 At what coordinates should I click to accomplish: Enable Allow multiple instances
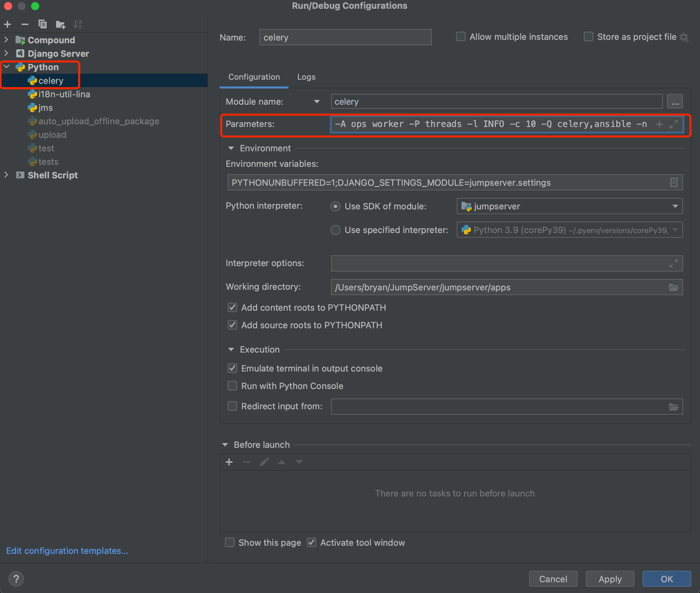coord(461,37)
